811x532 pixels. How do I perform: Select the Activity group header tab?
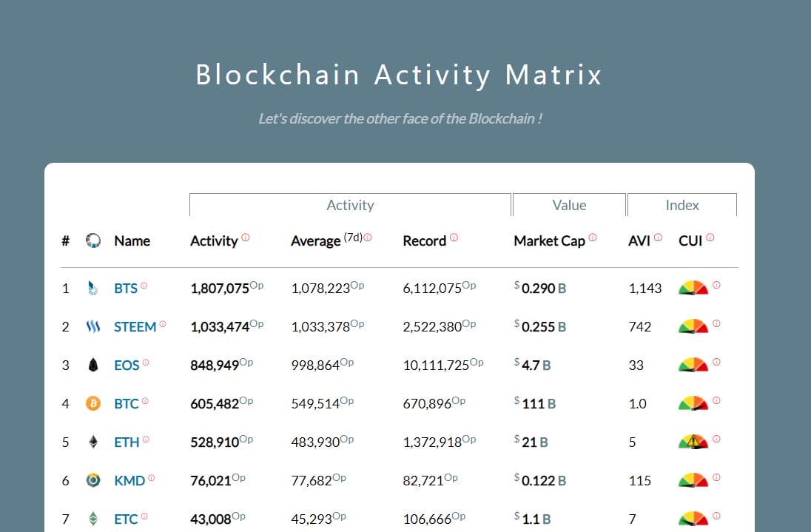coord(350,205)
